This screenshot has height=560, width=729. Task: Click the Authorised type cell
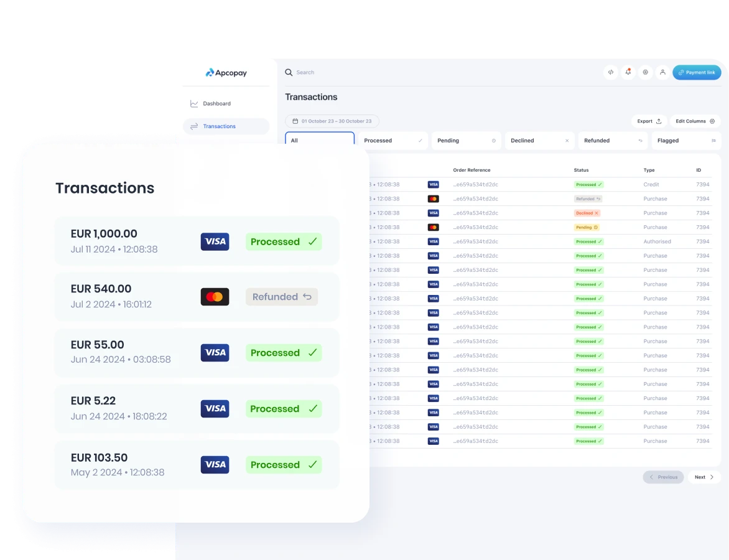click(657, 242)
